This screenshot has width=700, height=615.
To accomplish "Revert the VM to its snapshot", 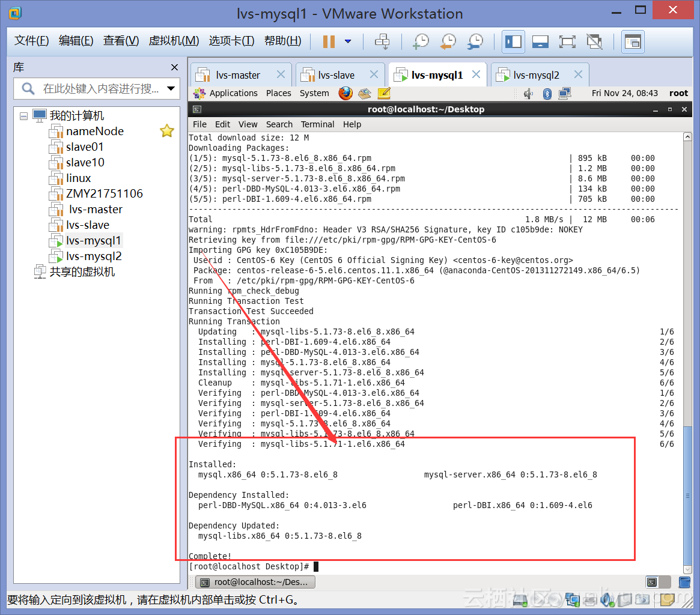I will (448, 41).
